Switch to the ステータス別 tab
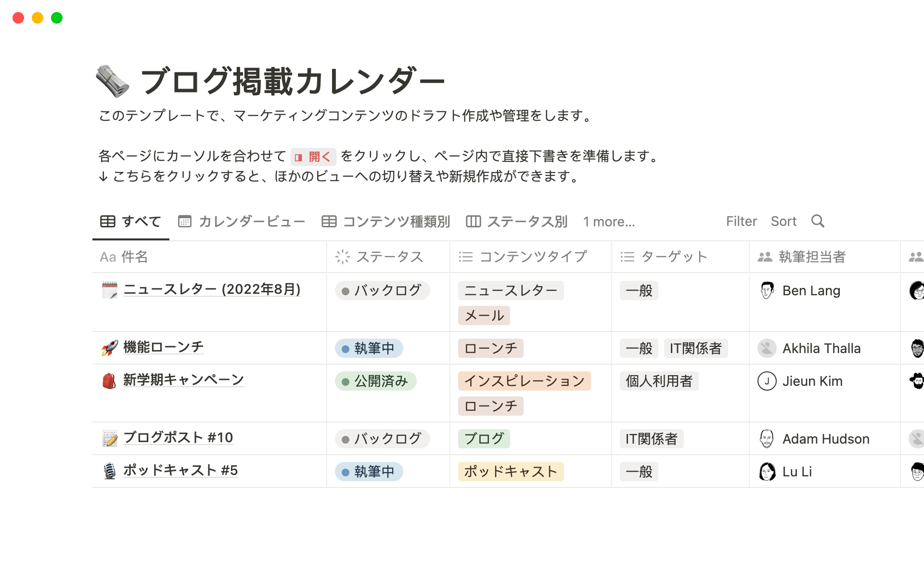The image size is (924, 578). pos(517,222)
